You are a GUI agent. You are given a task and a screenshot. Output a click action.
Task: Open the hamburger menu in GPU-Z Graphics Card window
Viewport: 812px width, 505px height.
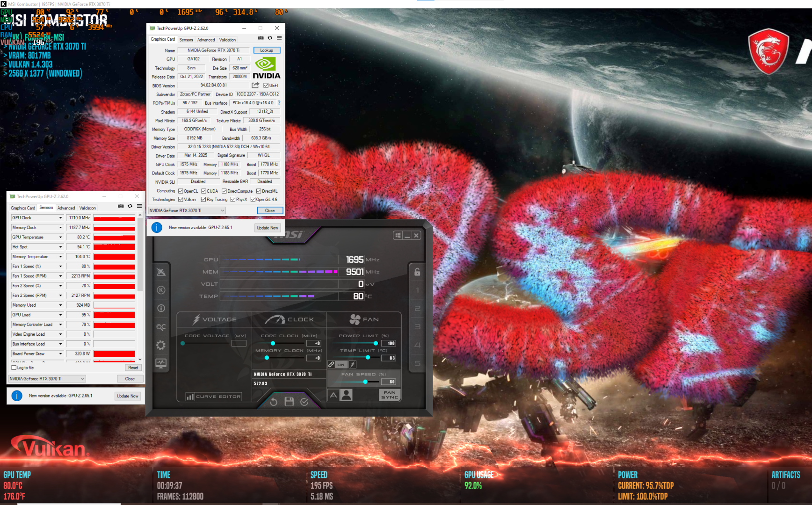(279, 38)
